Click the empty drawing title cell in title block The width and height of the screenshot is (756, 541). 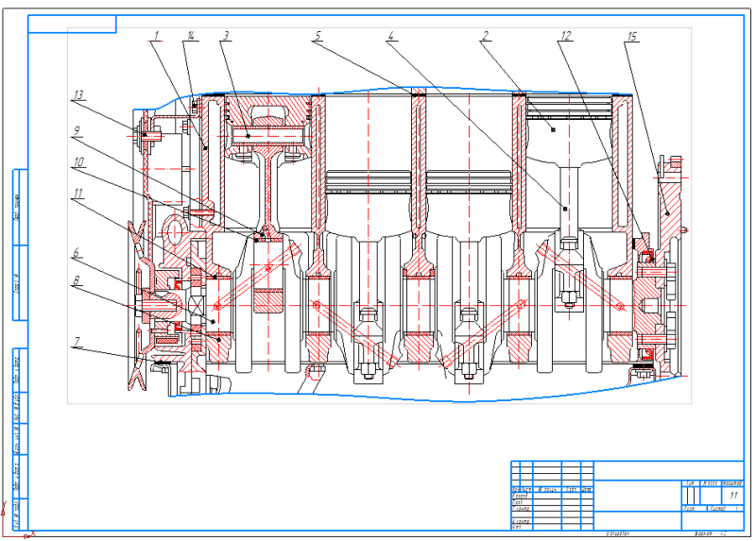[638, 497]
